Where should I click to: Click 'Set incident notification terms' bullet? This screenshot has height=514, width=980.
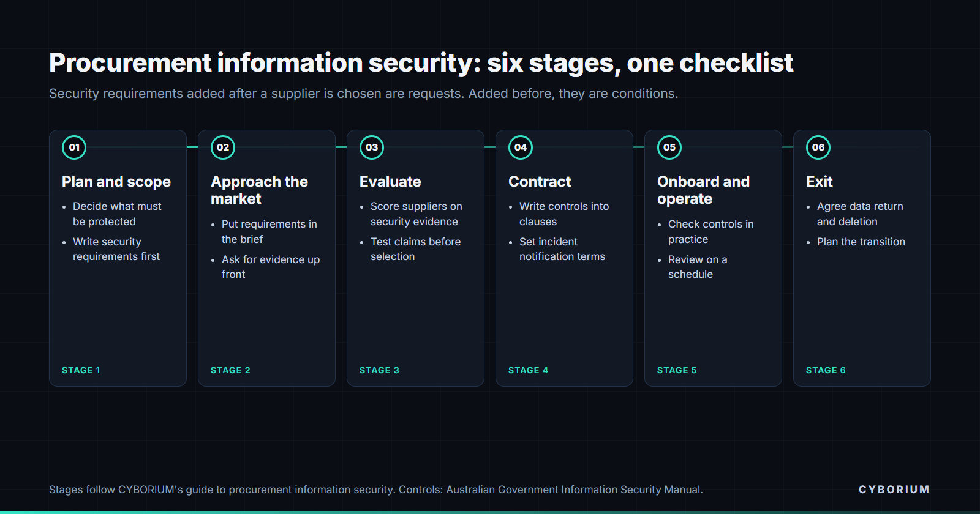(562, 249)
